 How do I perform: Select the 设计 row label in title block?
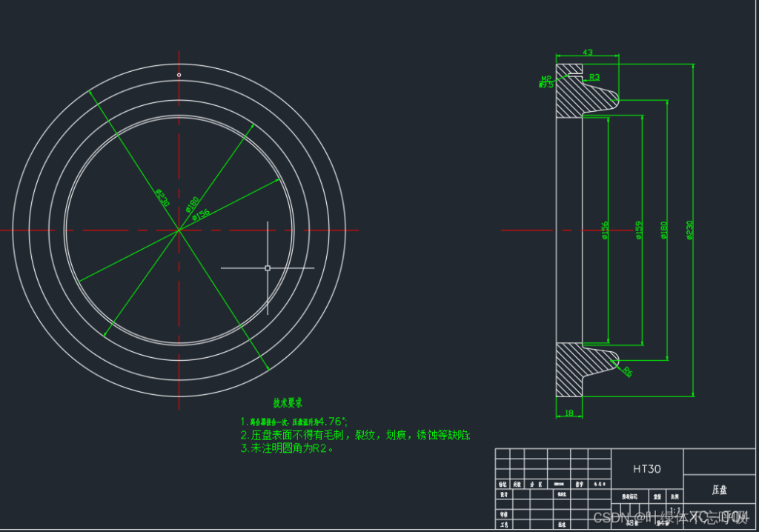coord(503,493)
